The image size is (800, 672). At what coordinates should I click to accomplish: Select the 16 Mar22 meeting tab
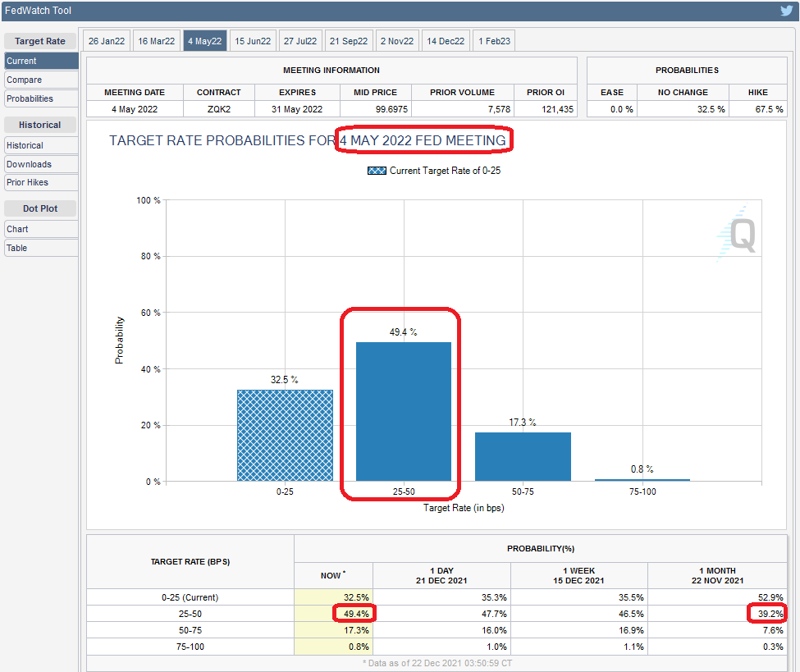pyautogui.click(x=156, y=41)
